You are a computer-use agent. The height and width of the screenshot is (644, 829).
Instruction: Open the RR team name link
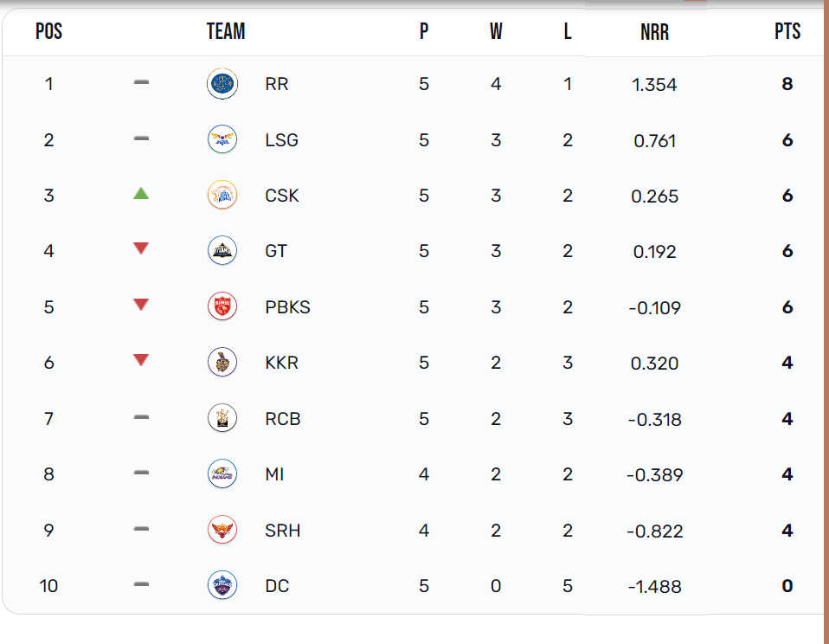(x=277, y=84)
